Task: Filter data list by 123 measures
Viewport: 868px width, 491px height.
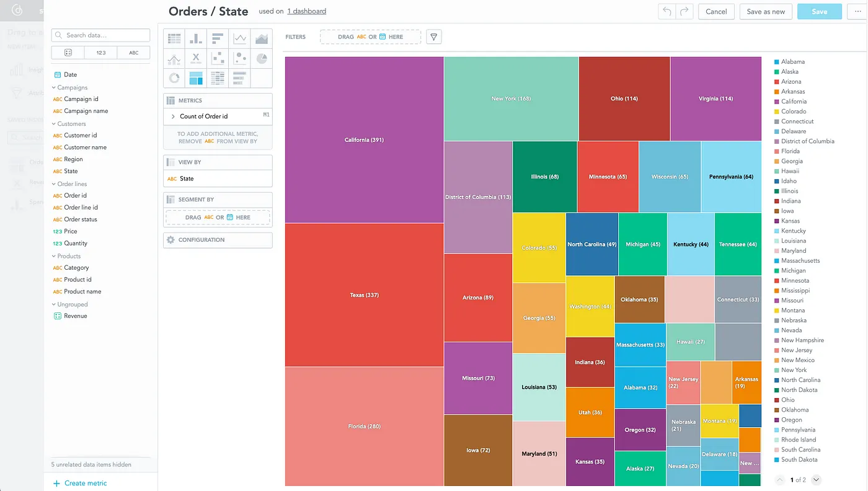Action: click(x=100, y=53)
